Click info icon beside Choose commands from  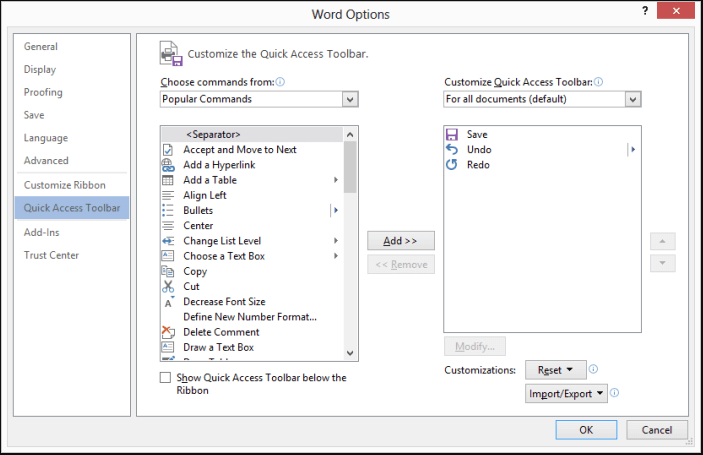tap(280, 82)
